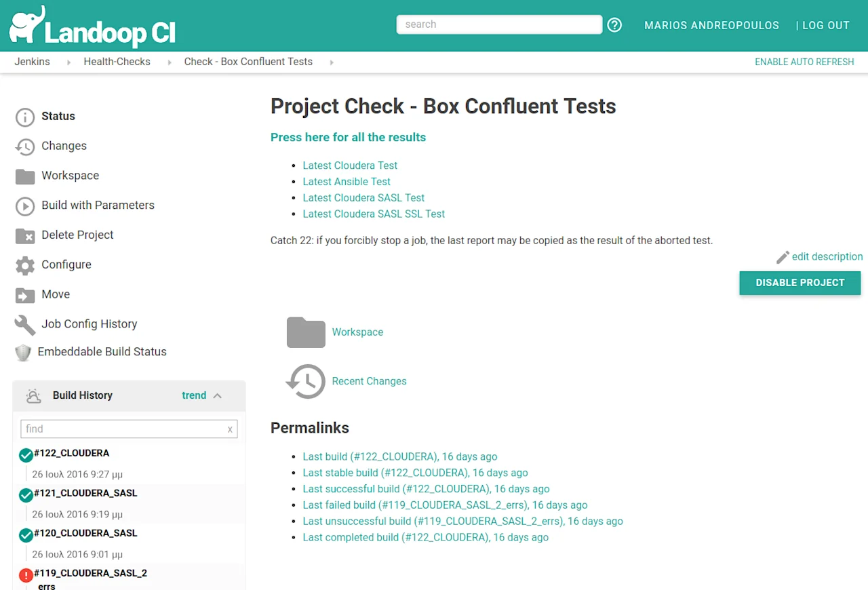Click the 26 Ιουλ 2016 9:01 μμ build timestamp
This screenshot has height=590, width=868.
77,554
